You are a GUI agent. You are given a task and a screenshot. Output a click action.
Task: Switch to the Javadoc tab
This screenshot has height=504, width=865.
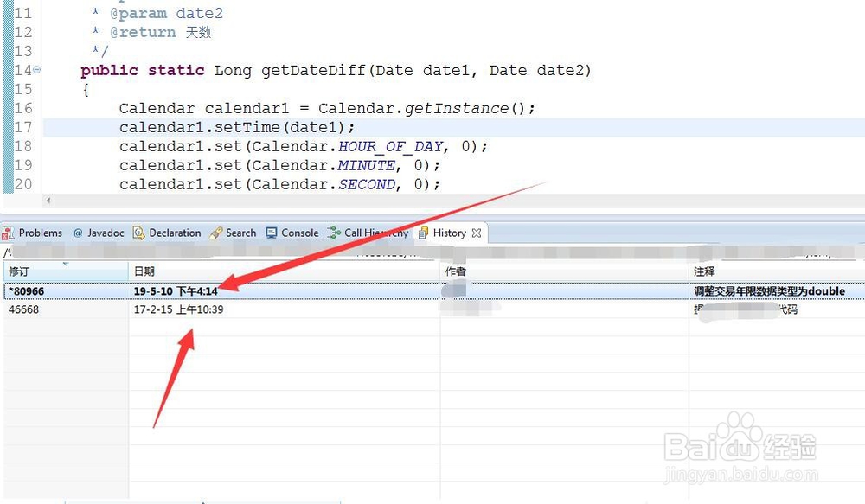99,233
